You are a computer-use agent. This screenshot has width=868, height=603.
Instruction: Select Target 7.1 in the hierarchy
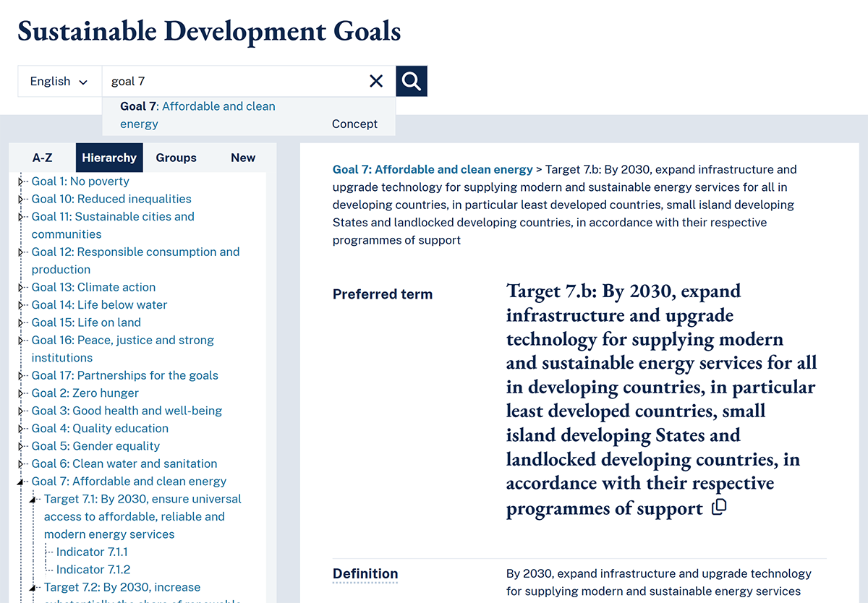coord(142,499)
